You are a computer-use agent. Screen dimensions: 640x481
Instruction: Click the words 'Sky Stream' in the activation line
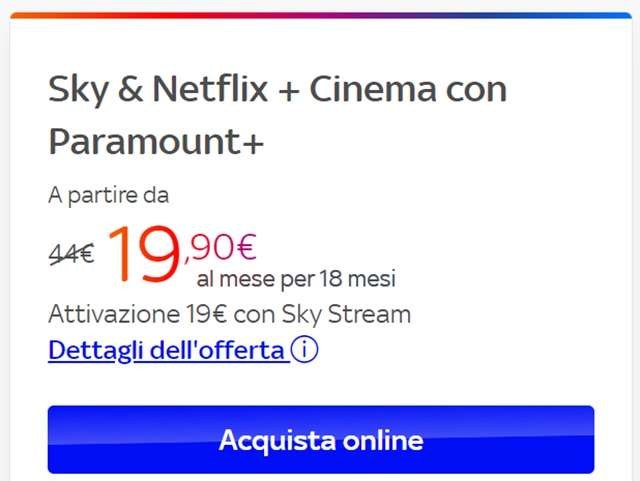pyautogui.click(x=346, y=314)
